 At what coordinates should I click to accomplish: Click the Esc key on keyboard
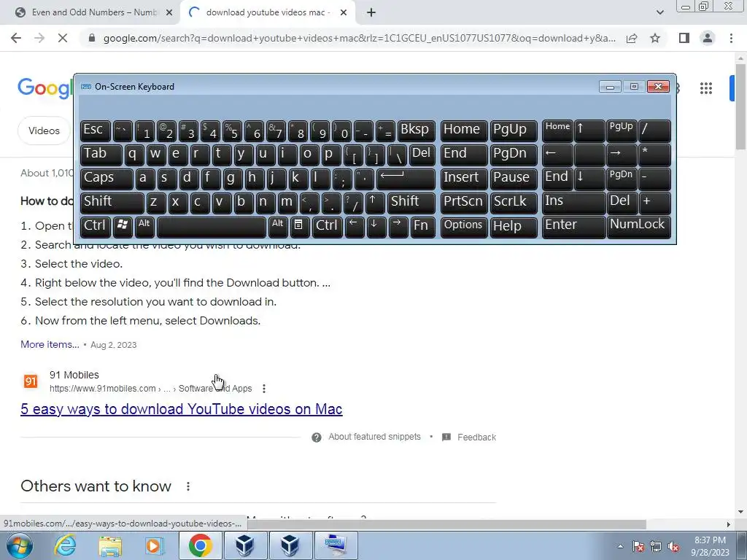tap(96, 131)
